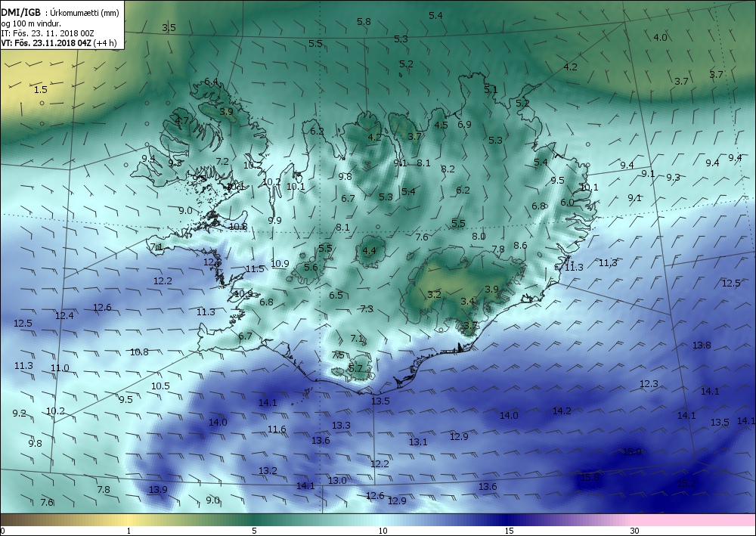
Task: Click the 8.2 value on the map
Action: [448, 169]
